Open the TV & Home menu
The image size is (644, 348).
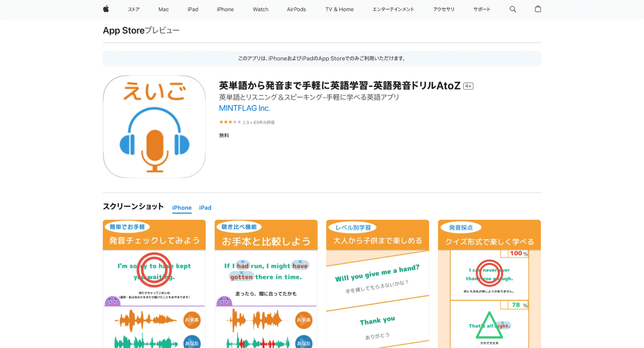pyautogui.click(x=339, y=9)
